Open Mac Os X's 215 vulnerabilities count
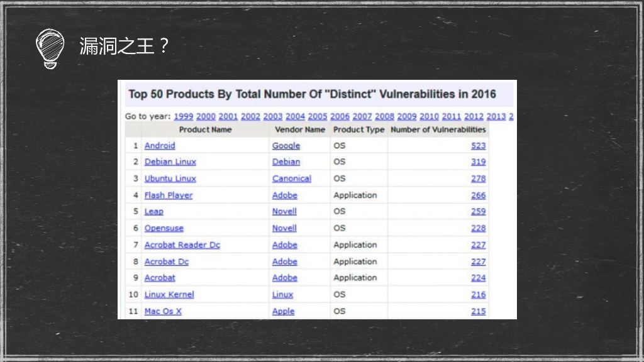The width and height of the screenshot is (644, 362). (478, 312)
